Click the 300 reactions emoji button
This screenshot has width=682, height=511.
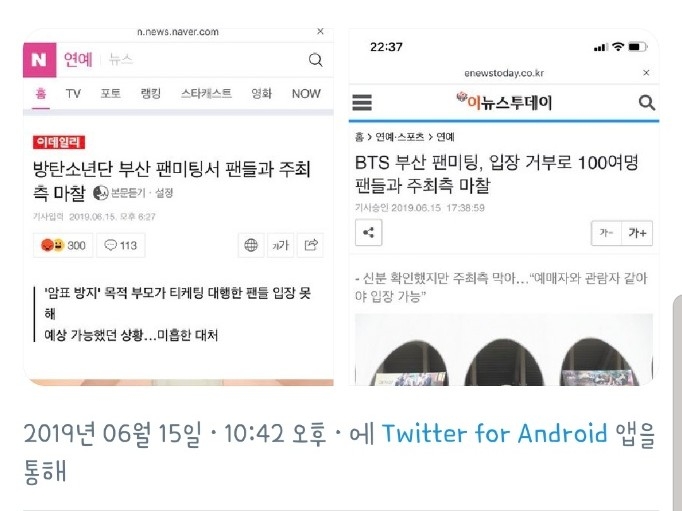[63, 245]
